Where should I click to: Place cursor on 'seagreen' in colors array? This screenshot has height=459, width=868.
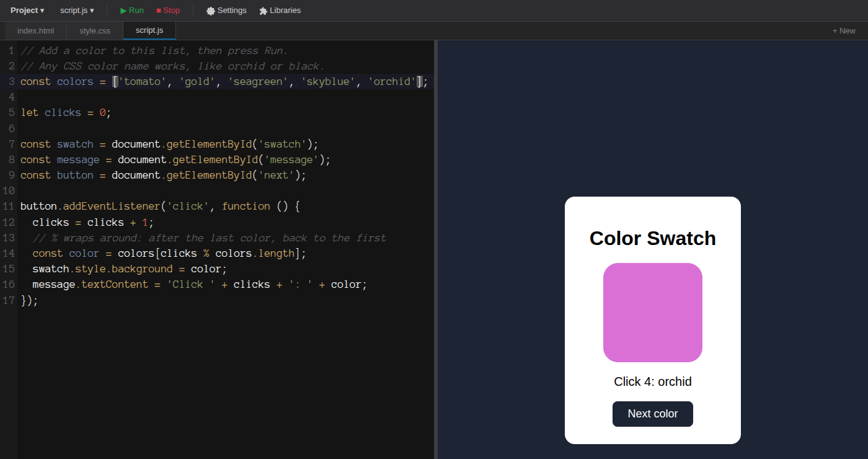(258, 81)
